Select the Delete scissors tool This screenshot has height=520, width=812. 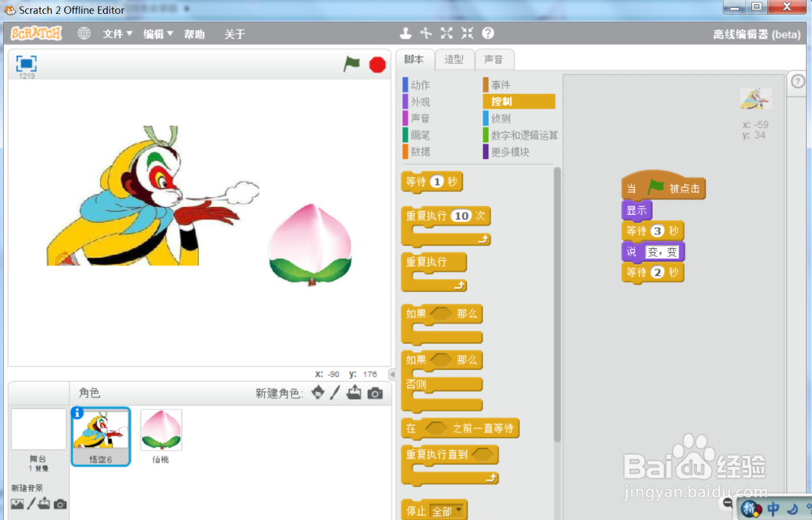click(x=426, y=33)
